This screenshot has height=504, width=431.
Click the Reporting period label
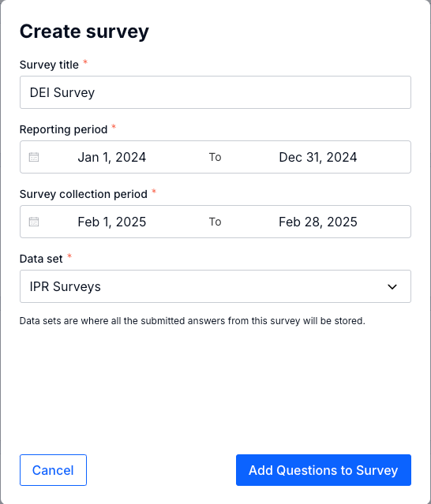(63, 129)
